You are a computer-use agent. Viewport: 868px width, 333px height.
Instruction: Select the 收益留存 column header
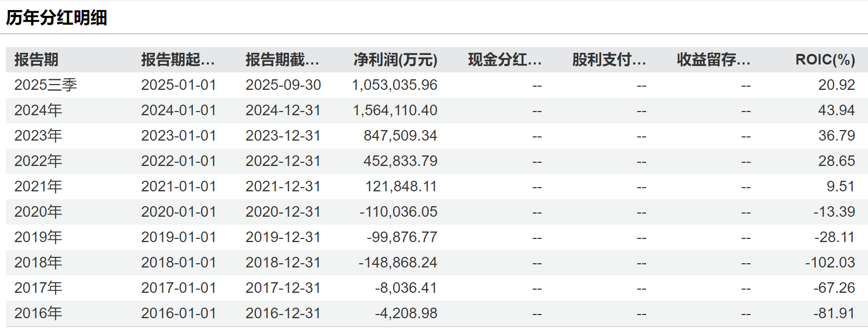(713, 60)
